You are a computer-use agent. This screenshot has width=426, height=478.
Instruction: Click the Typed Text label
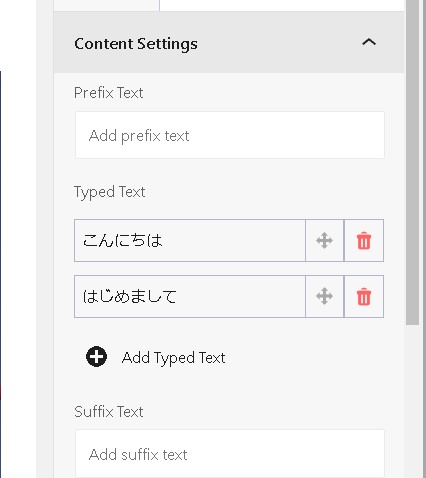[x=110, y=192]
